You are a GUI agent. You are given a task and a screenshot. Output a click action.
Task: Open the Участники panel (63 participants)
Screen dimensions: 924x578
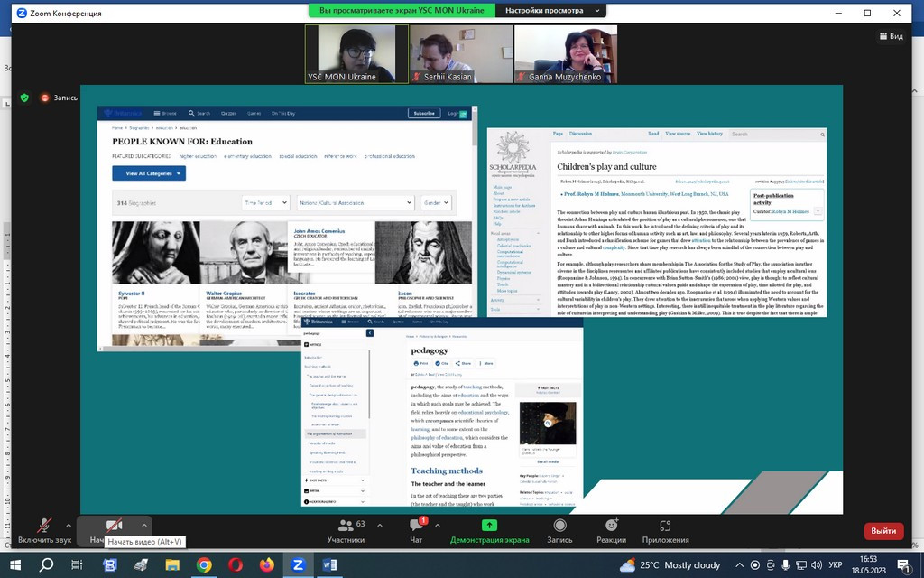[346, 530]
